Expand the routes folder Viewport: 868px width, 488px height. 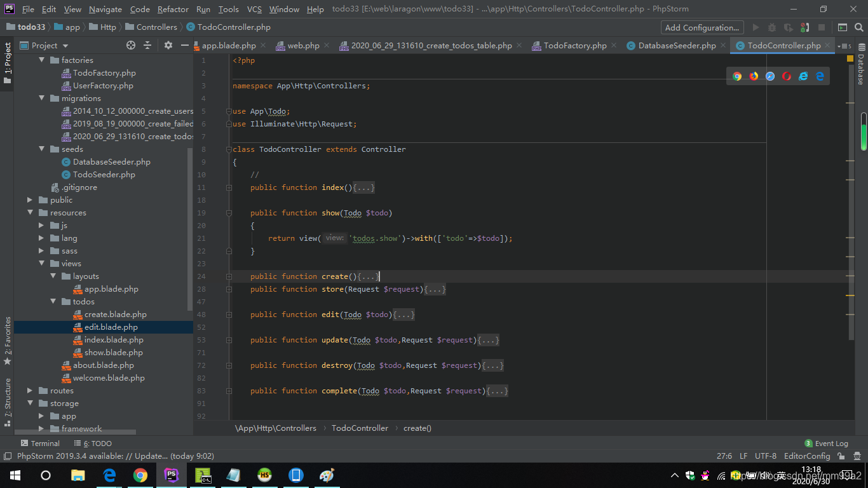tap(31, 390)
